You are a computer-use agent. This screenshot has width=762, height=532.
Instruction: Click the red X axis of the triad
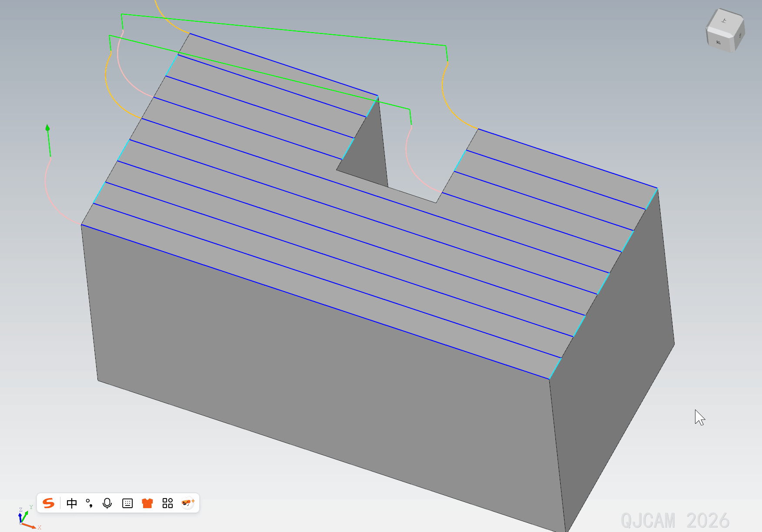tap(30, 526)
